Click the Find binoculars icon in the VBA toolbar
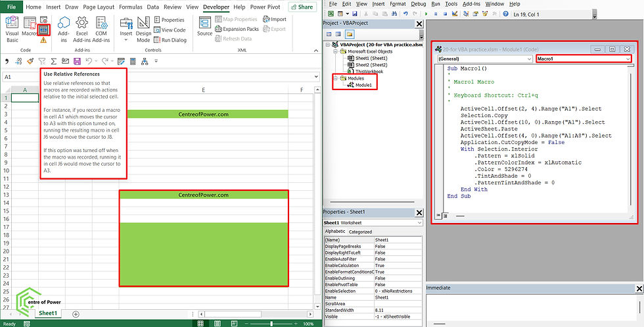This screenshot has width=644, height=327. [x=394, y=14]
